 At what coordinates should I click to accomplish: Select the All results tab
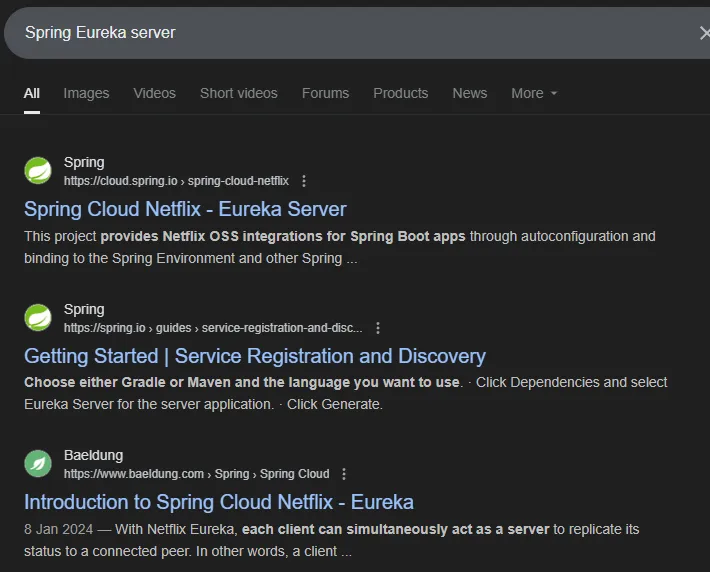(x=32, y=93)
